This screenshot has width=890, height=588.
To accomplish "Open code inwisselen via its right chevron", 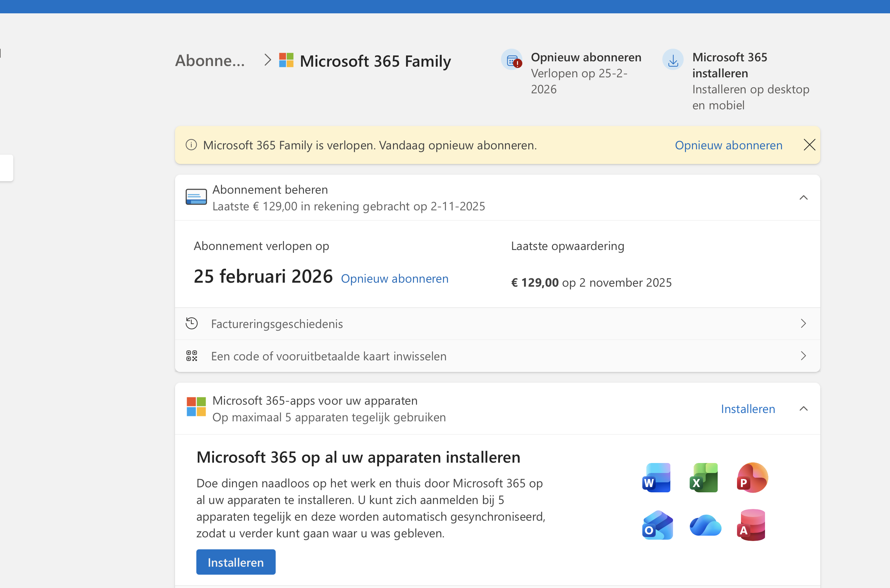I will pyautogui.click(x=803, y=356).
